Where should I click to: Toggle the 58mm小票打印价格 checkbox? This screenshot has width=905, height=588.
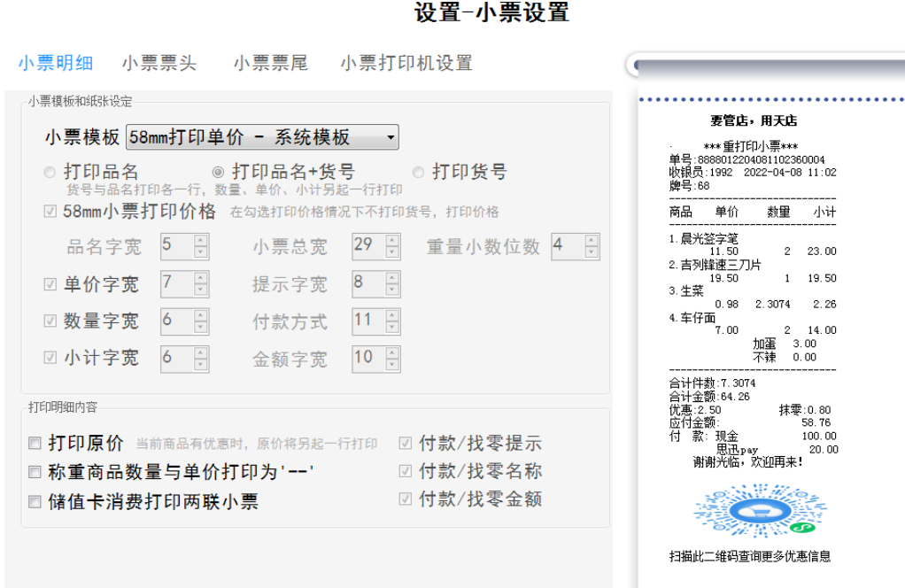(50, 212)
